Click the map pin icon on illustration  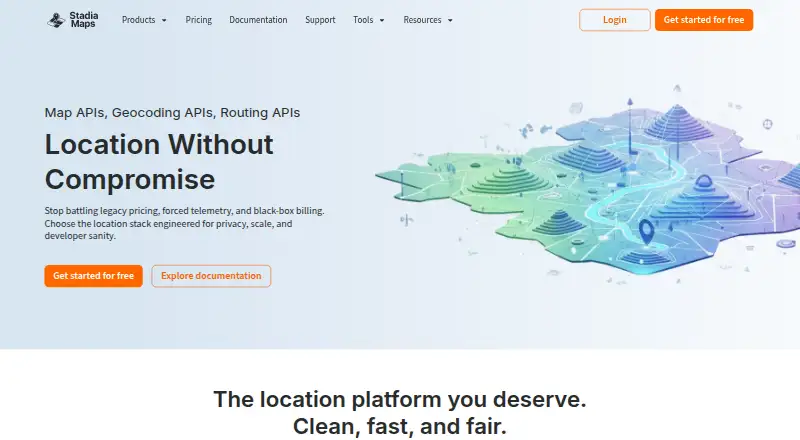[646, 231]
